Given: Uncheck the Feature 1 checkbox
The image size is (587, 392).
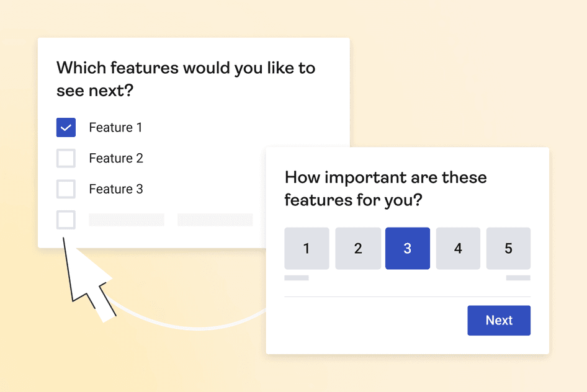Looking at the screenshot, I should pyautogui.click(x=66, y=127).
